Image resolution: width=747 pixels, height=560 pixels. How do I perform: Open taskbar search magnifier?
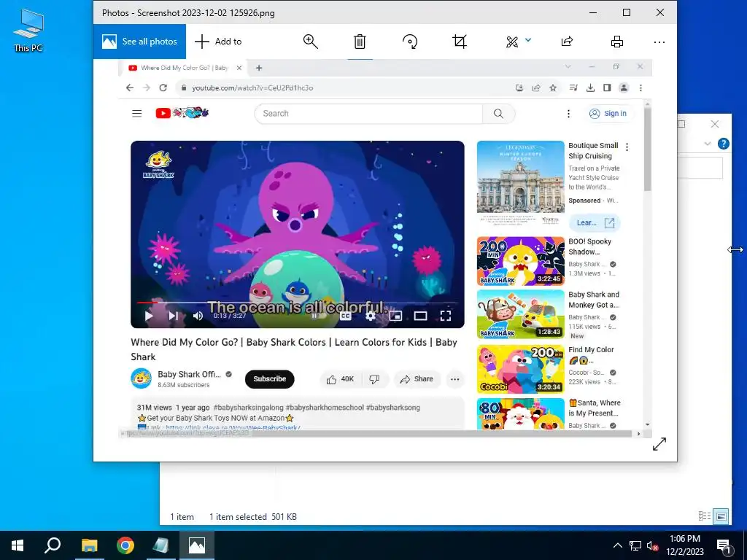[53, 545]
